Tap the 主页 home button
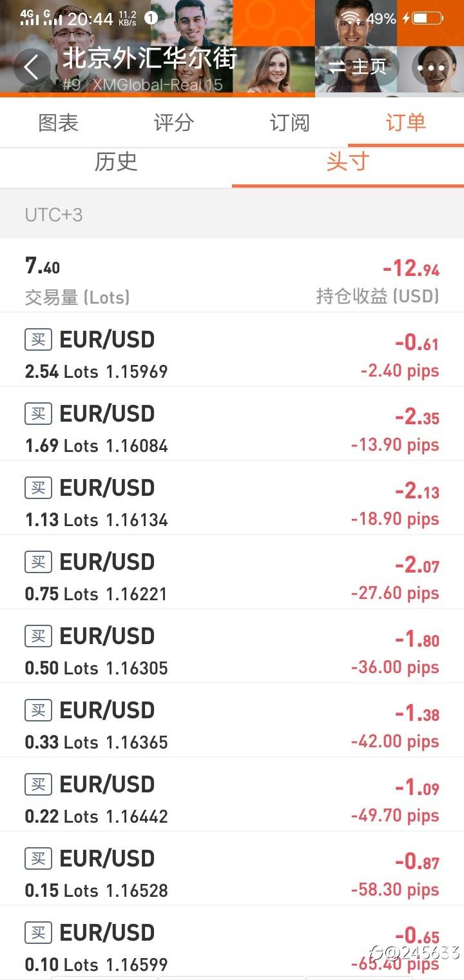 (x=358, y=67)
